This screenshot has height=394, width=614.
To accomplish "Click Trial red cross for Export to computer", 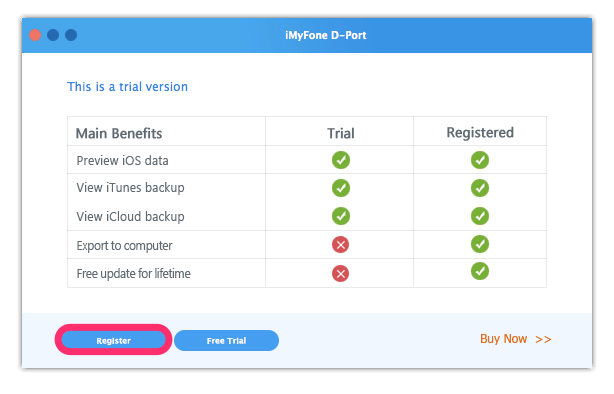I will (340, 245).
